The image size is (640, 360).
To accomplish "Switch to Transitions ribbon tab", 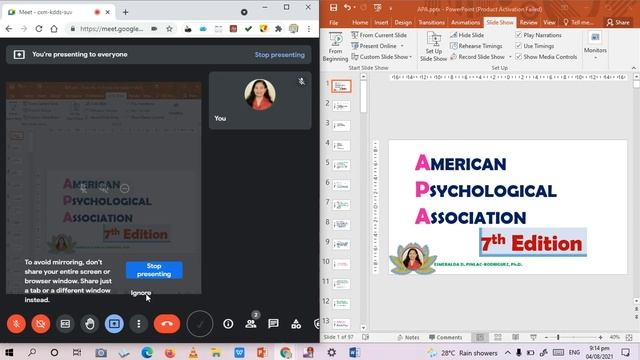I will point(431,22).
